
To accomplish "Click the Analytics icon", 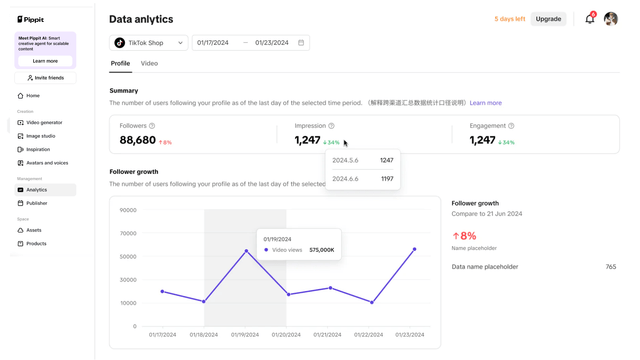I will [20, 190].
